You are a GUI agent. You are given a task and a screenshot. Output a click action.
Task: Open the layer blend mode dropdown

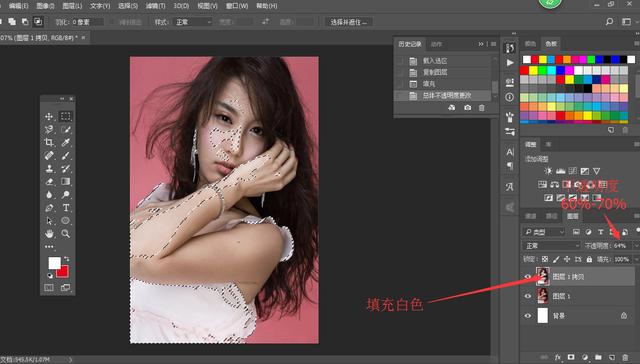pos(551,246)
